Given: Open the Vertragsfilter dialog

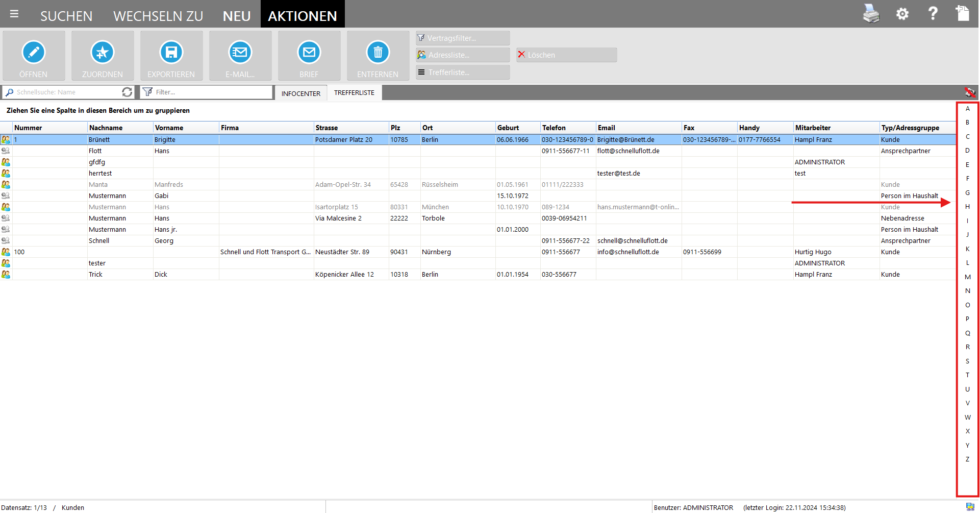Looking at the screenshot, I should (462, 38).
